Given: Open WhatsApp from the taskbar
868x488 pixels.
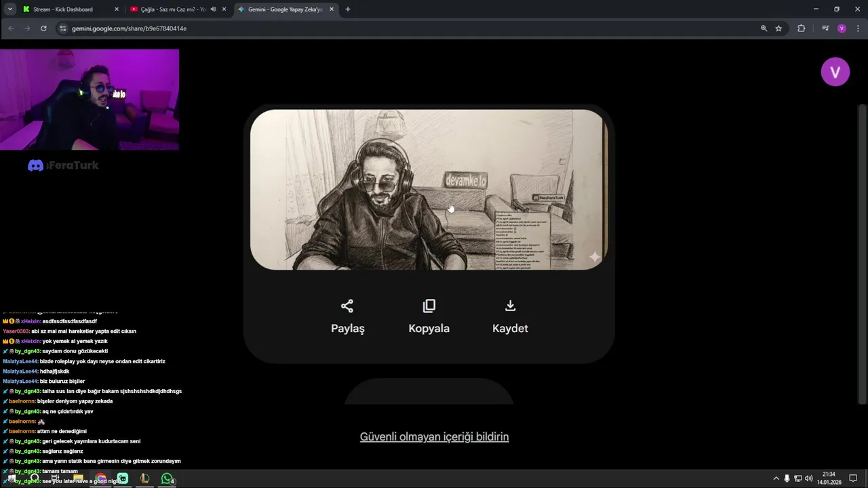Looking at the screenshot, I should coord(167,479).
